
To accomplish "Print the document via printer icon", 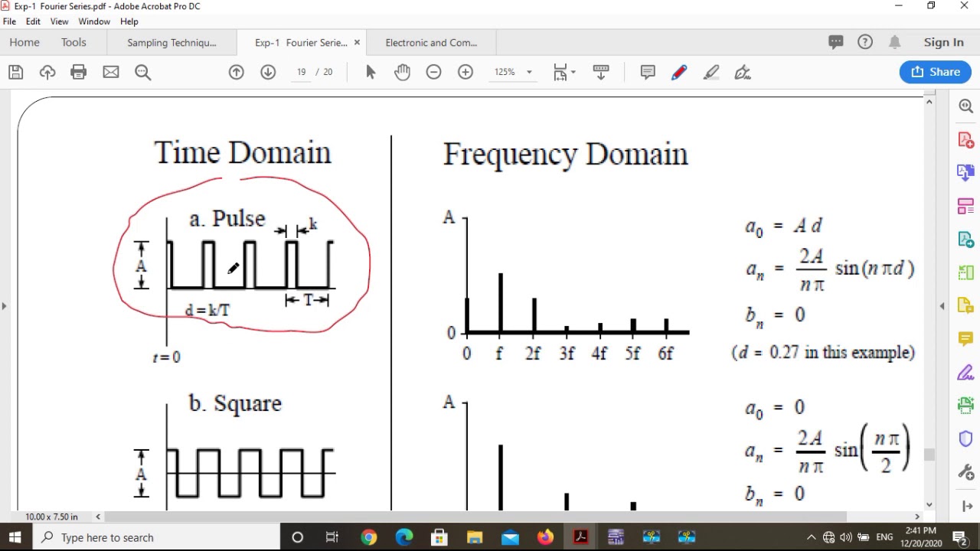I will [x=79, y=72].
